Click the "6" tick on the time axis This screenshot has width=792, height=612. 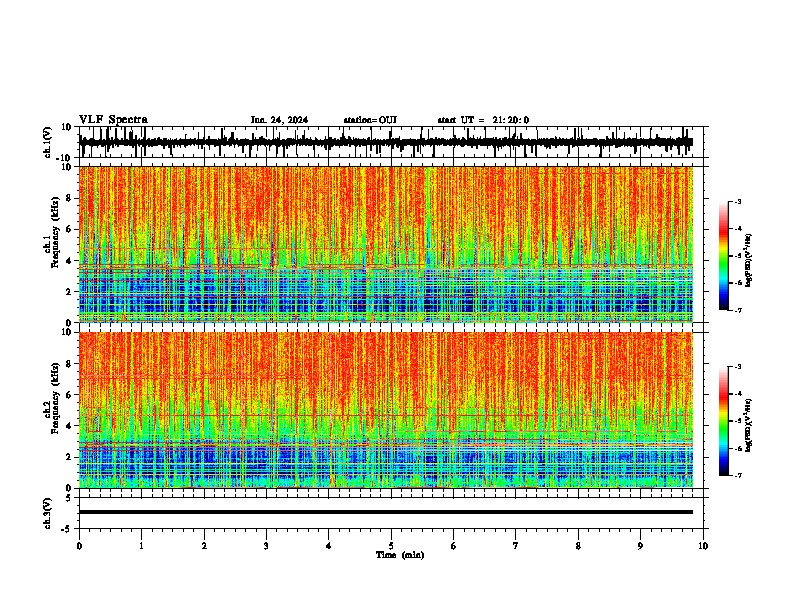tap(454, 546)
